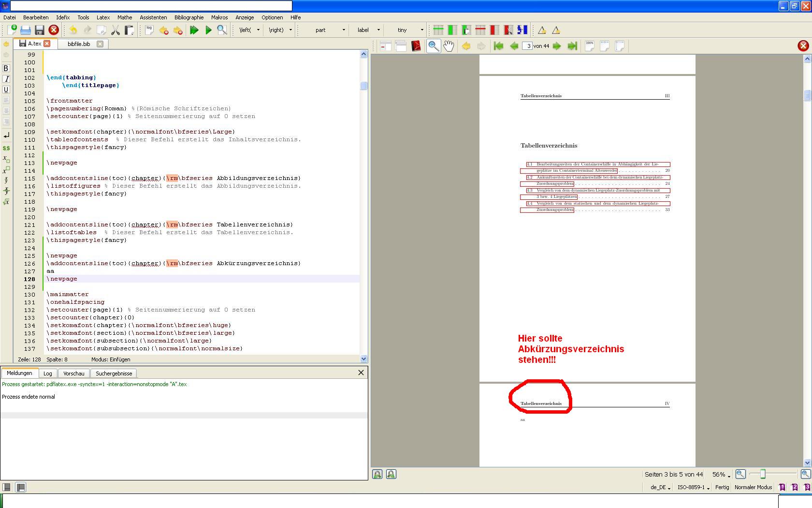
Task: Toggle second sync lock icon in PDF viewer
Action: (391, 474)
